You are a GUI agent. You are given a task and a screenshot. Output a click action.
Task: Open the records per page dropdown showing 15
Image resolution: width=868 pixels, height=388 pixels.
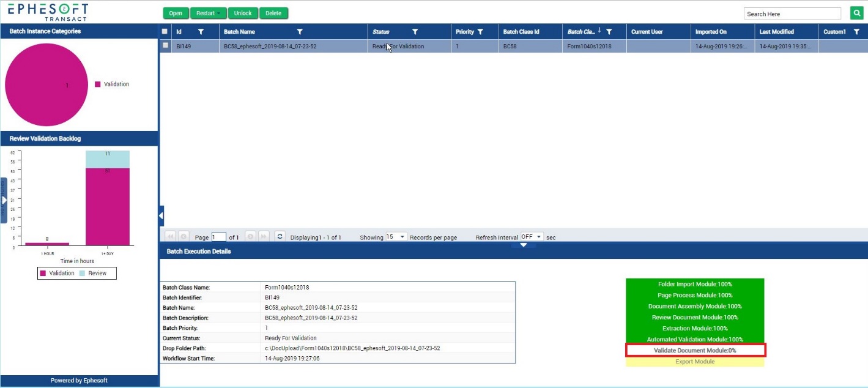pyautogui.click(x=396, y=237)
